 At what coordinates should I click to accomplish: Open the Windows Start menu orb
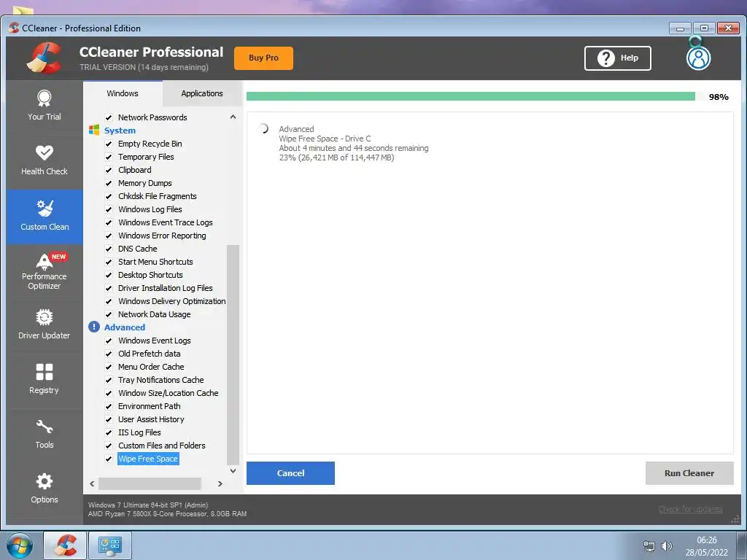pos(20,545)
